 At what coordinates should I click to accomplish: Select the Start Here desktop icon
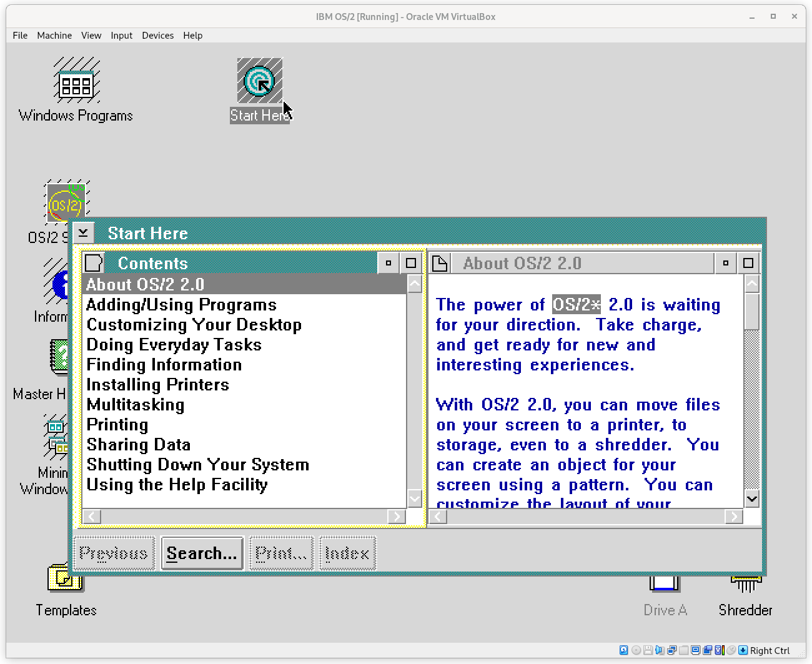(260, 80)
